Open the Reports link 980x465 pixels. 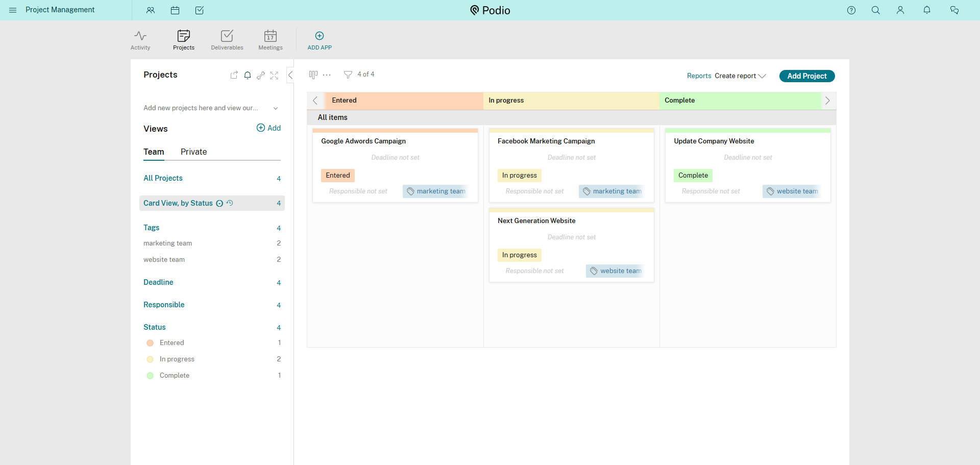click(699, 76)
